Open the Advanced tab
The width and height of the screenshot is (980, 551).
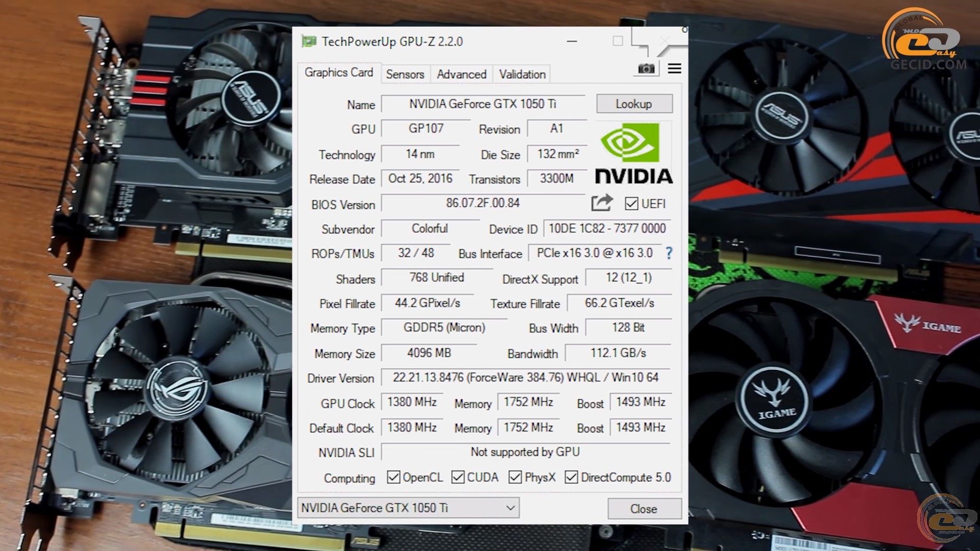tap(461, 74)
